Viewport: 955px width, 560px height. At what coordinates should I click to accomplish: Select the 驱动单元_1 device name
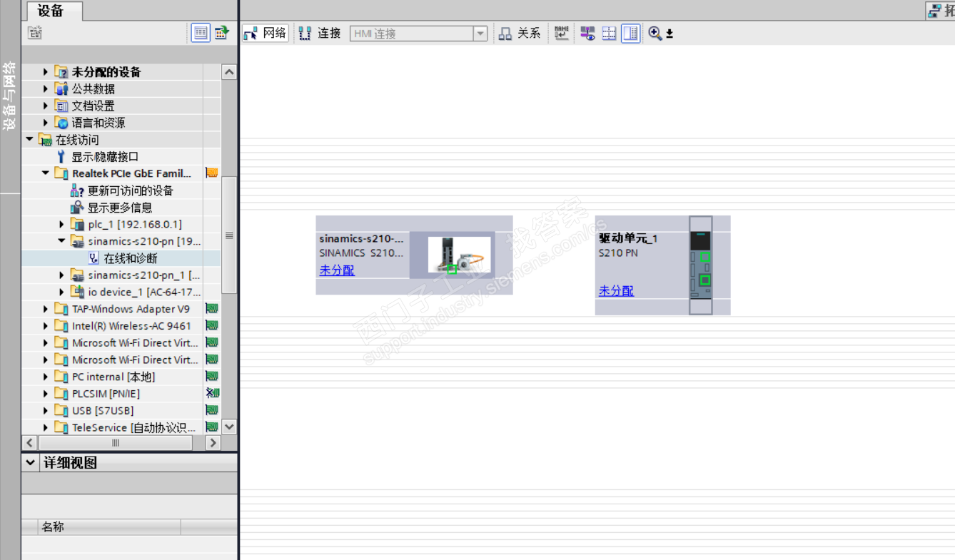[628, 239]
